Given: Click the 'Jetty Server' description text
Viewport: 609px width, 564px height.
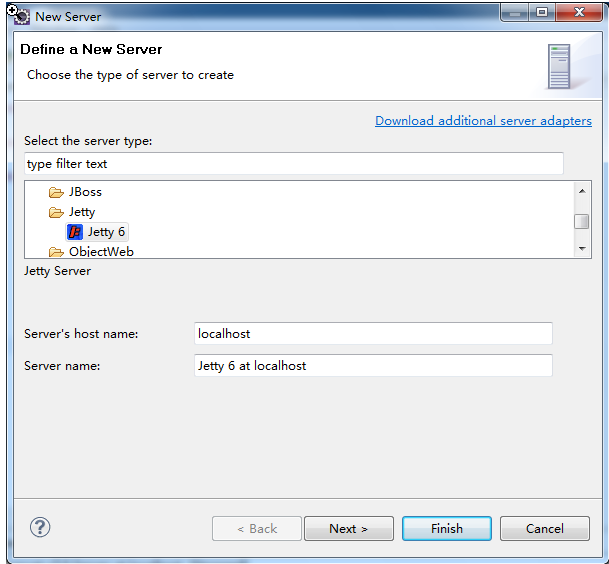Looking at the screenshot, I should tap(57, 271).
